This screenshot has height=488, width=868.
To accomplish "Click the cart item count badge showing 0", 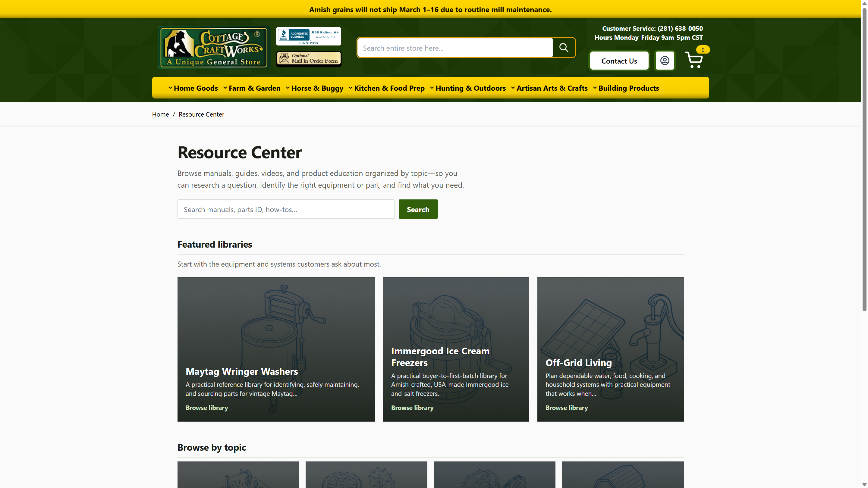I will coord(703,50).
